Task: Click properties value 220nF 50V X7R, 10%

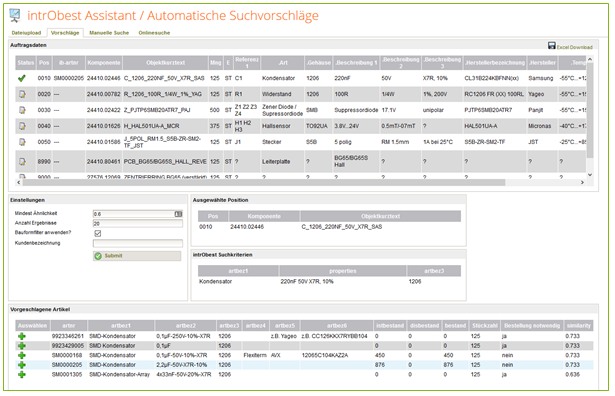Action: 307,282
